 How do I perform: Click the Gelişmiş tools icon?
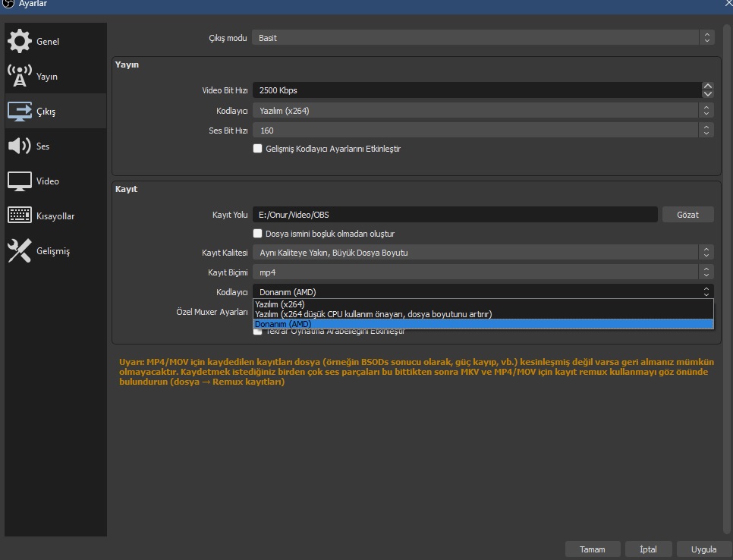pyautogui.click(x=20, y=250)
